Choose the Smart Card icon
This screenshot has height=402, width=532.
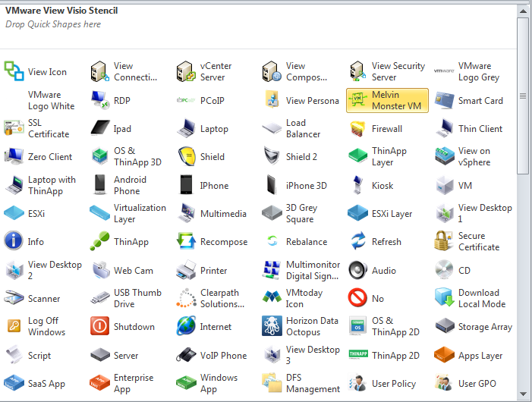(444, 100)
